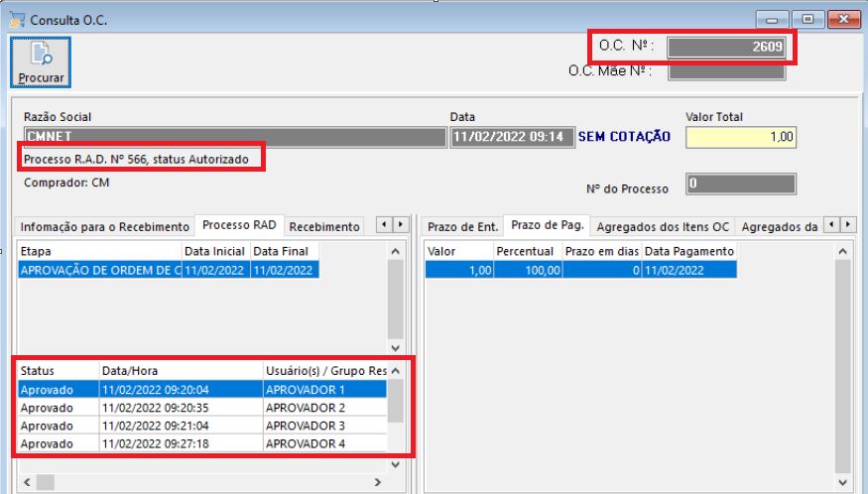
Task: Click the SEM COTAÇÃO label
Action: pyautogui.click(x=624, y=136)
